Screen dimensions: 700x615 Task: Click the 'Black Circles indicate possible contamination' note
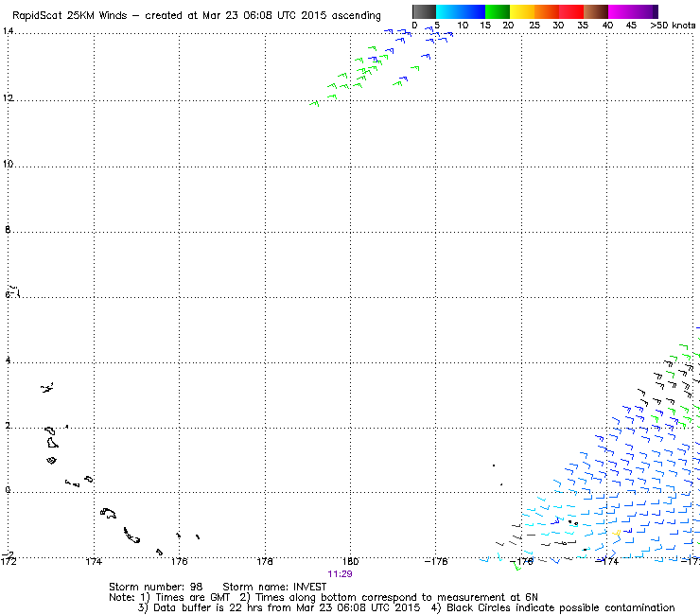click(560, 607)
